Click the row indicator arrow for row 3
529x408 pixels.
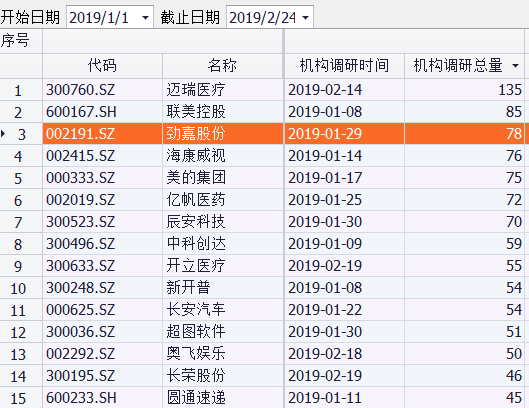(3, 134)
